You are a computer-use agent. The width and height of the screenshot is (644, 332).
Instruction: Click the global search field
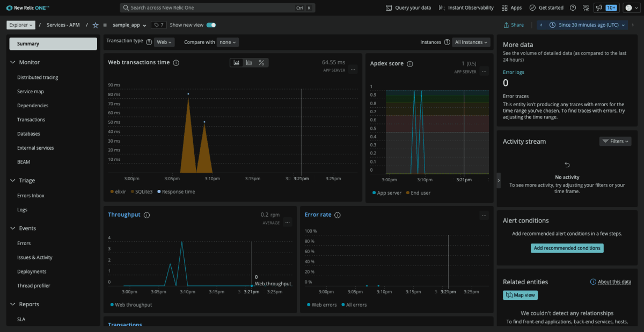(217, 8)
